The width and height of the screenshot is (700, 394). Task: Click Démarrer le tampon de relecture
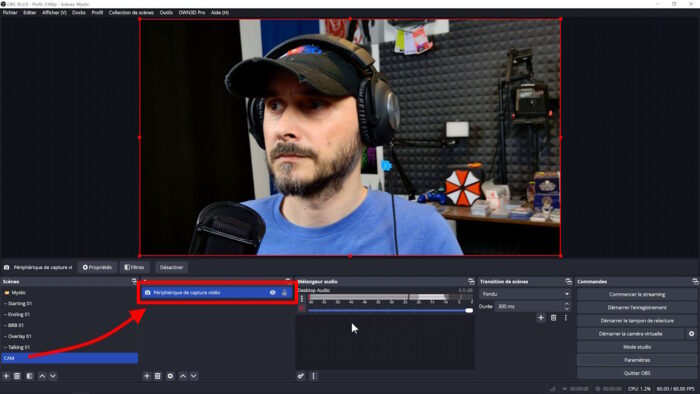(x=637, y=320)
